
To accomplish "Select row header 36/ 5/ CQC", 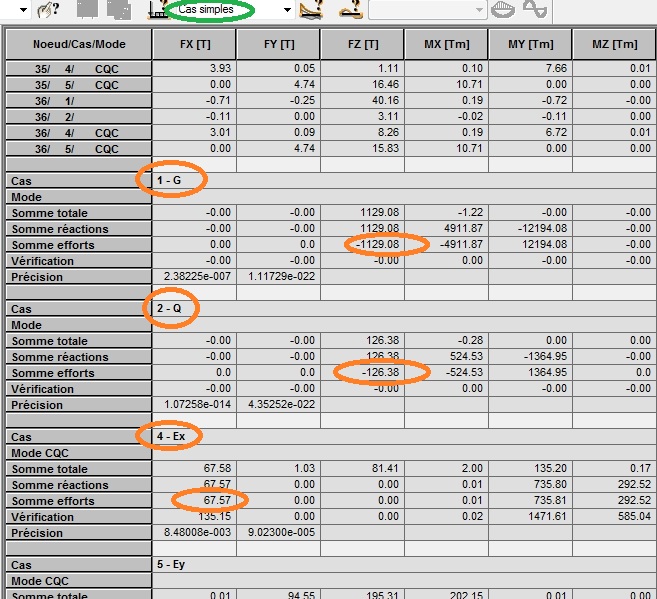I will coord(79,148).
